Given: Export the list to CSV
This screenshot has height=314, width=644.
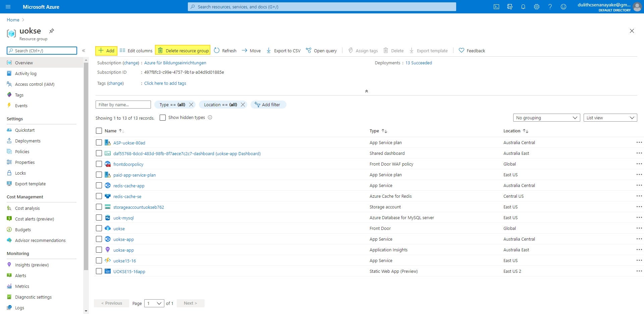Looking at the screenshot, I should (x=283, y=51).
